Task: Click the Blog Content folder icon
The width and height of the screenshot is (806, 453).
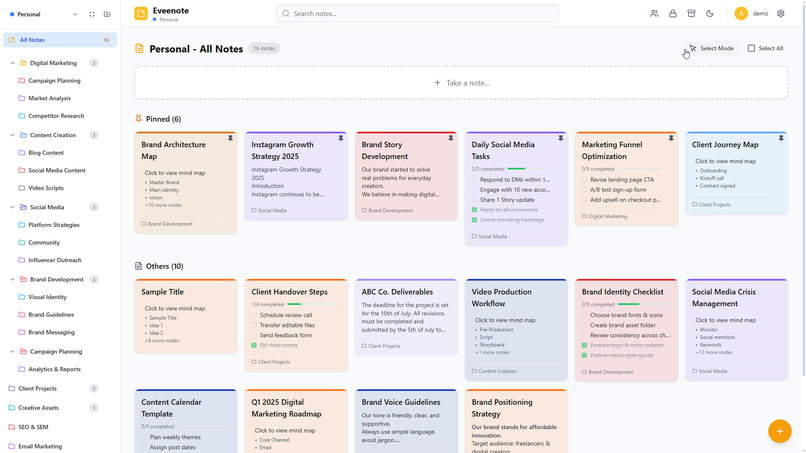Action: [x=22, y=153]
